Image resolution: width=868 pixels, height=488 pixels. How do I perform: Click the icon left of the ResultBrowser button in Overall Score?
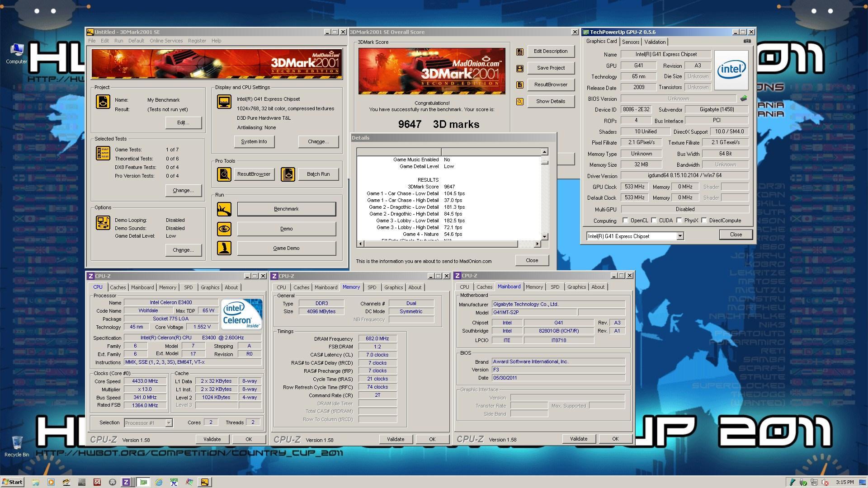(x=520, y=85)
